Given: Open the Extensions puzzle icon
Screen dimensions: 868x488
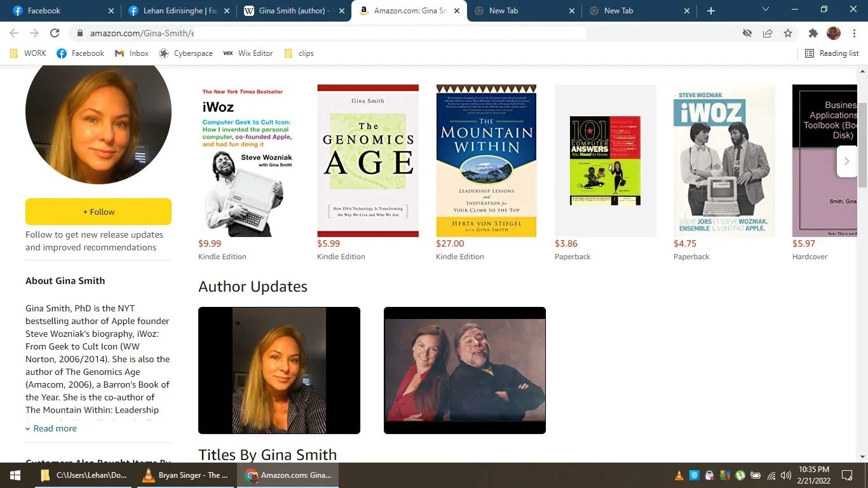Looking at the screenshot, I should (x=813, y=33).
